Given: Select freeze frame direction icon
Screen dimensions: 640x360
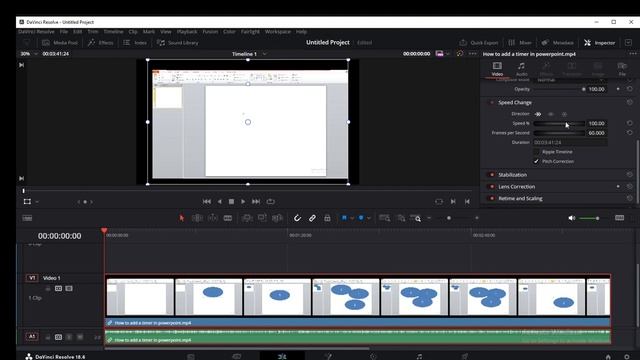Looking at the screenshot, I should coord(564,114).
